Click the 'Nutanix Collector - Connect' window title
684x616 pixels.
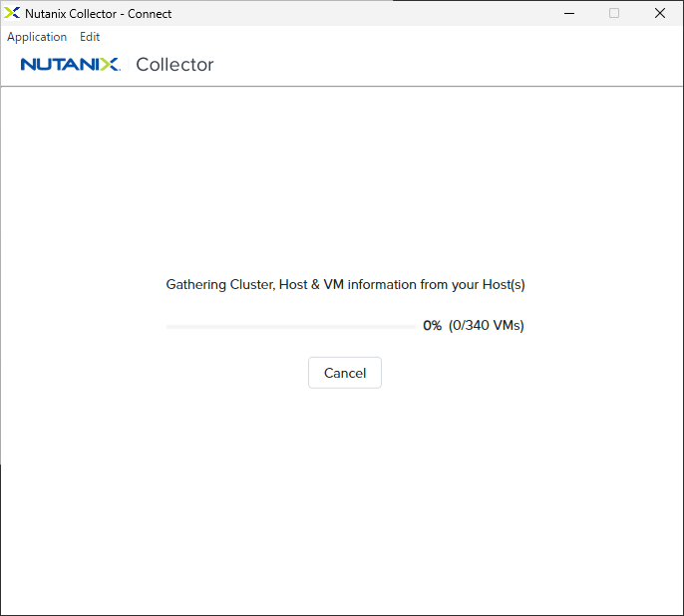pos(98,14)
